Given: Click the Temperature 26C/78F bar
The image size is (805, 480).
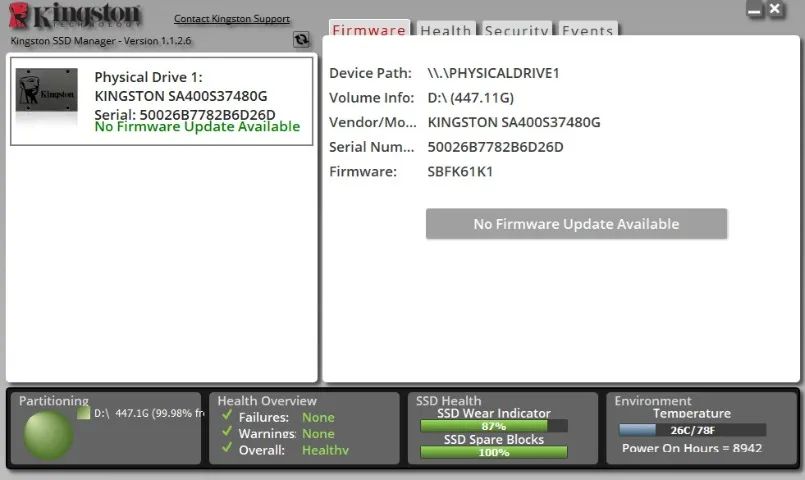Looking at the screenshot, I should pos(693,430).
